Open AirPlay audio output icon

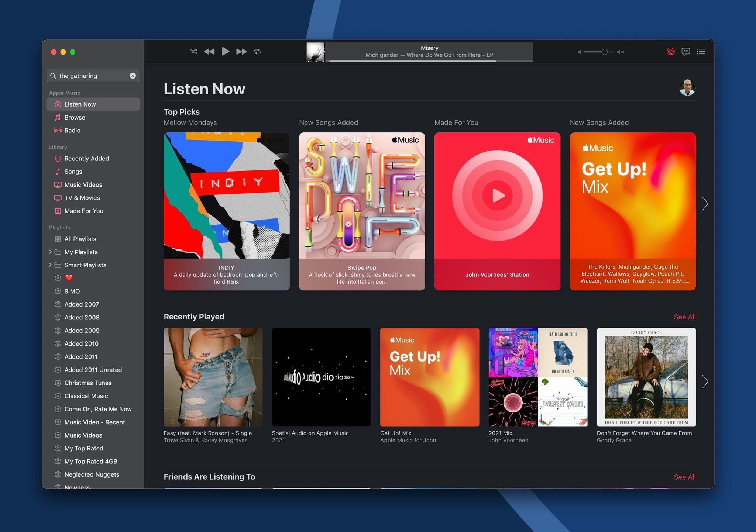click(671, 52)
